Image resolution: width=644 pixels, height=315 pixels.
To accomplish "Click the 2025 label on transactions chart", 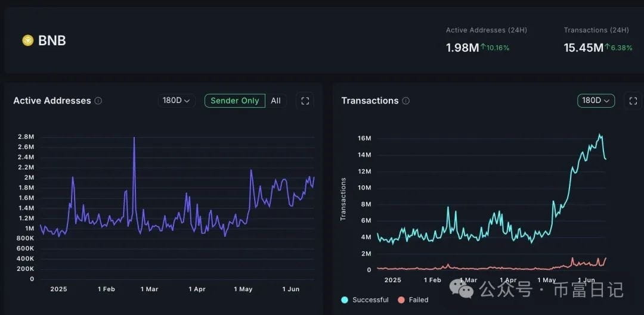I will (x=392, y=280).
